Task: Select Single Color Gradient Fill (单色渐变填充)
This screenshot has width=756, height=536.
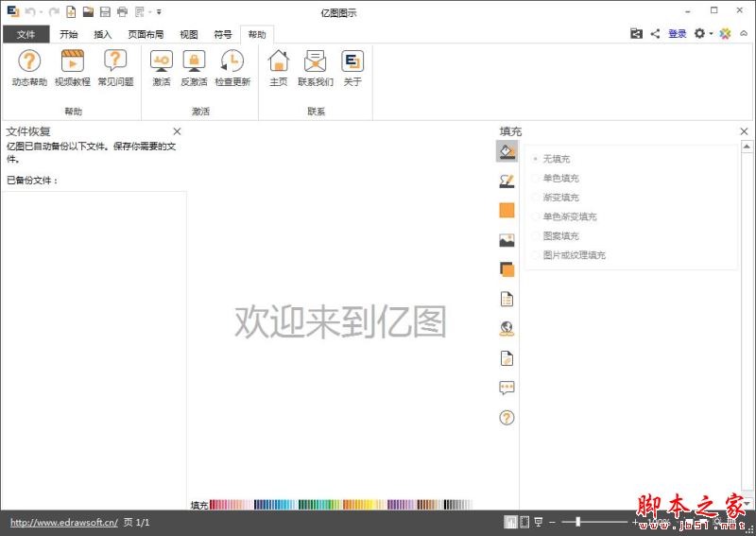Action: pyautogui.click(x=564, y=216)
